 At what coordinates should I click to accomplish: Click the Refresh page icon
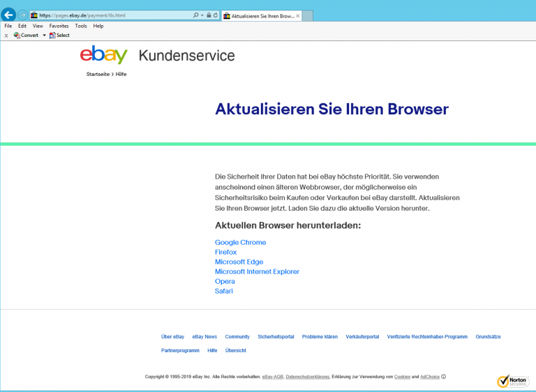[x=216, y=15]
